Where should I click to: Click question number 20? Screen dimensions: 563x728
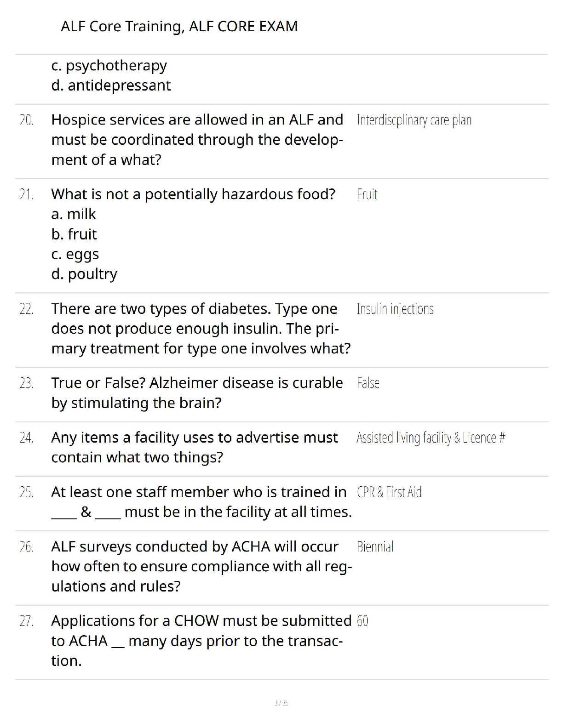26,120
